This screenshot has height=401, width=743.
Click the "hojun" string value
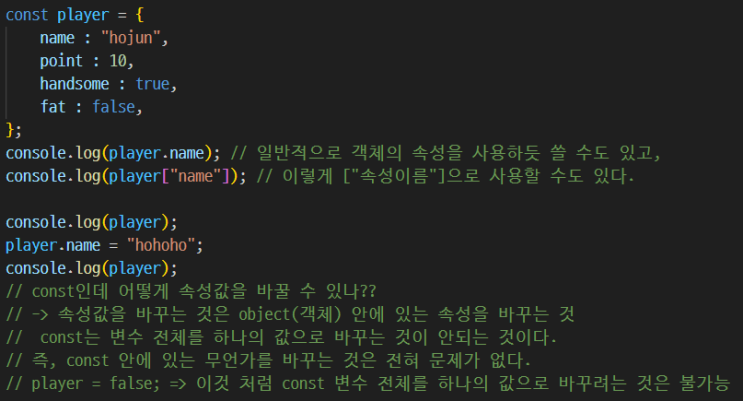tap(131, 37)
